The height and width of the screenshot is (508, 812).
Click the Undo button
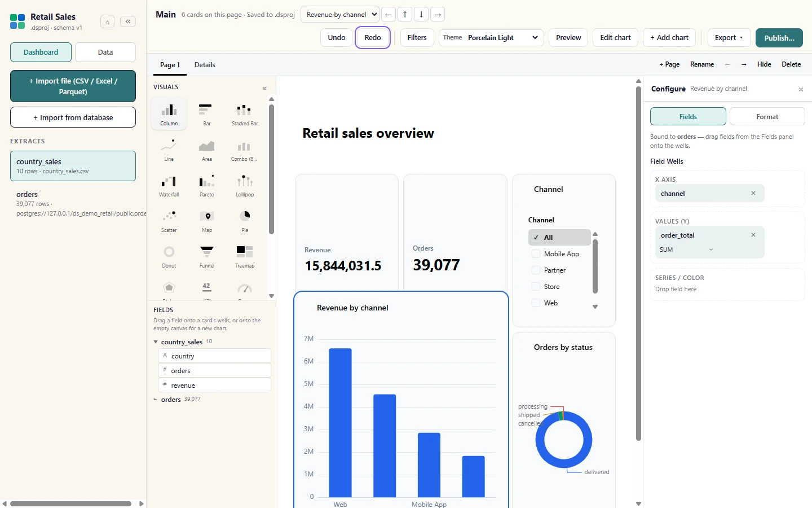click(337, 38)
